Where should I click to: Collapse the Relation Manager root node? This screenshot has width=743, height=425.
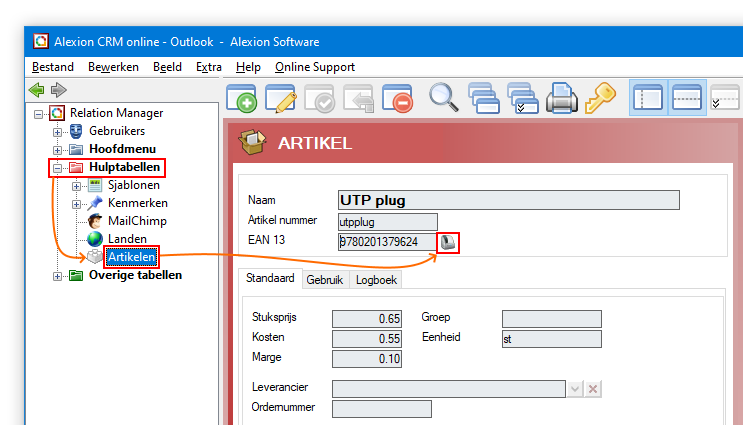point(38,114)
